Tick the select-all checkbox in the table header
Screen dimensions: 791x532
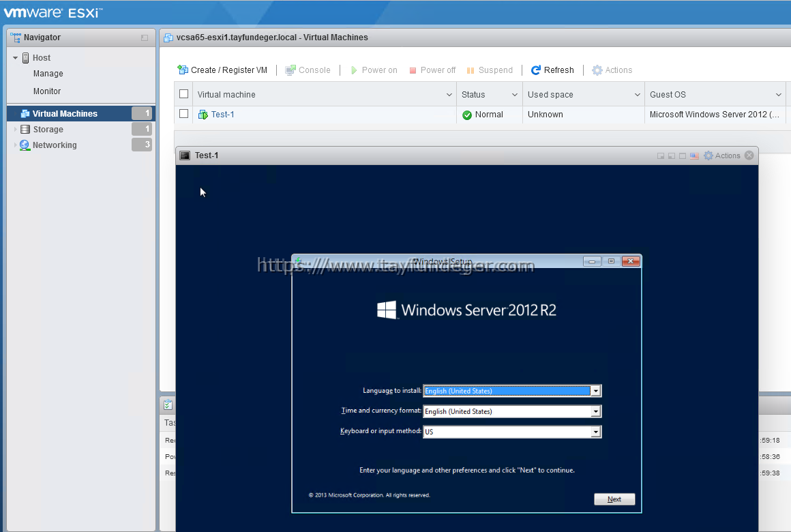(x=184, y=94)
